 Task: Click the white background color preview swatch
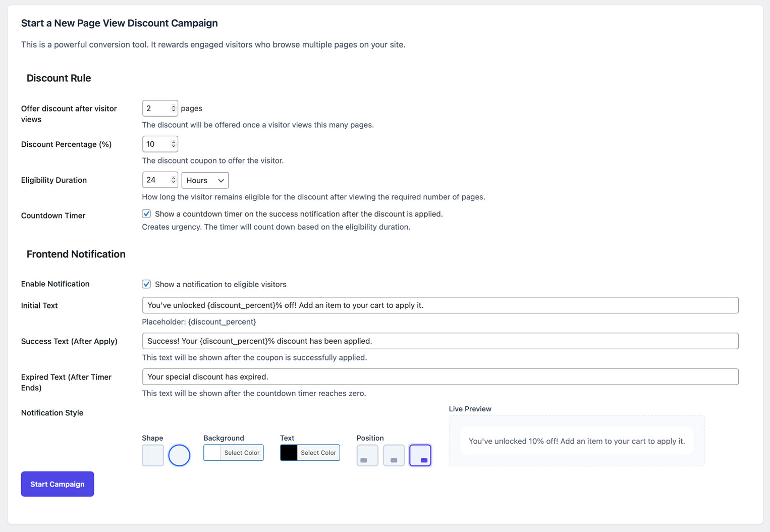pyautogui.click(x=211, y=452)
